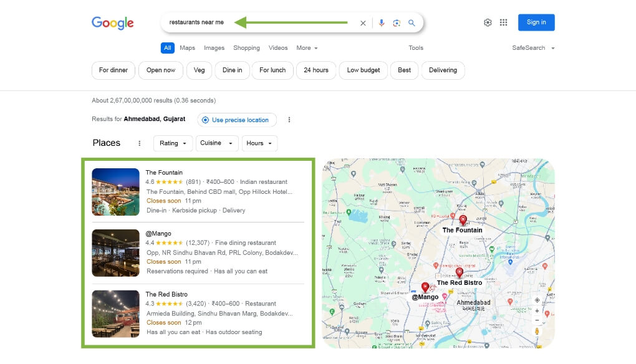Screen dimensions: 636x364
Task: Start voice search with microphone icon
Action: 381,23
